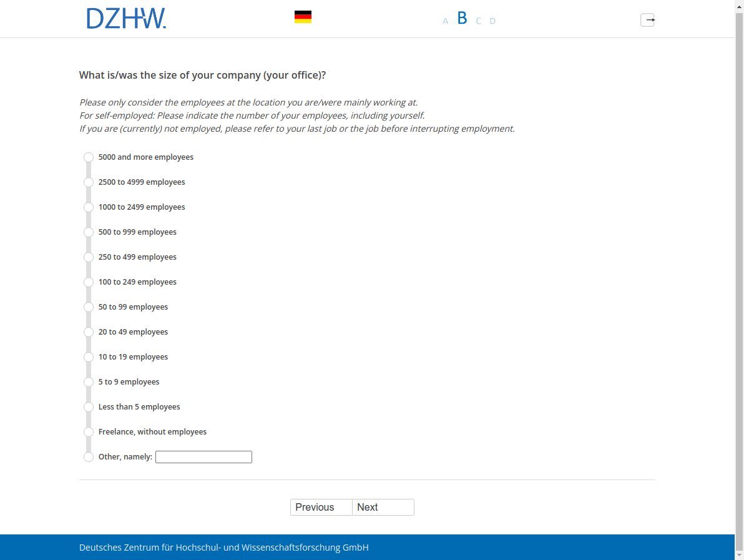
Task: Select smallest font size A
Action: (445, 21)
